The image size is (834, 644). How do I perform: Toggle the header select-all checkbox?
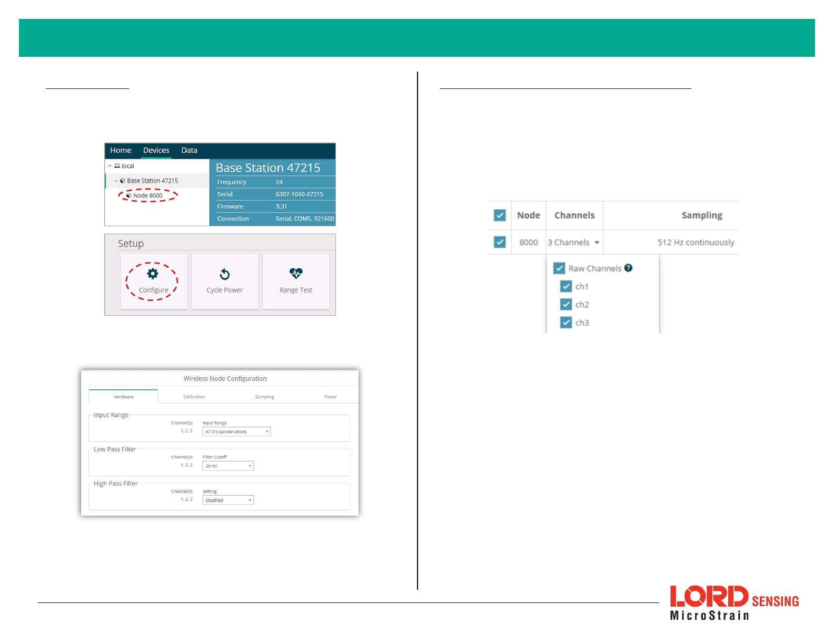[500, 215]
